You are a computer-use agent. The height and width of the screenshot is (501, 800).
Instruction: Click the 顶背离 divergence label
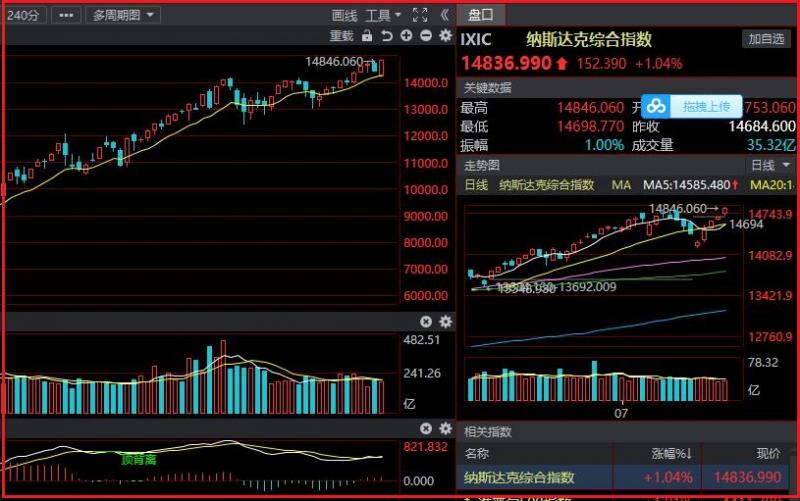click(x=139, y=460)
